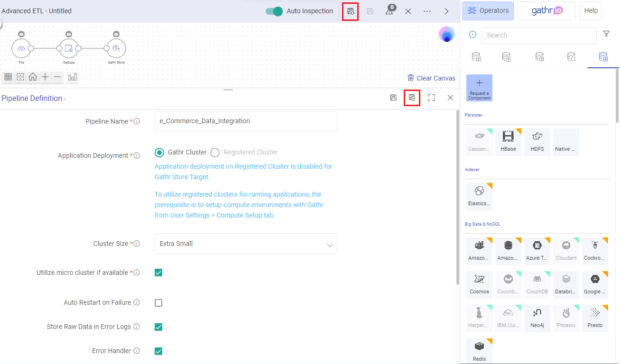The image size is (621, 364).
Task: Click the operators Search field
Action: 539,35
